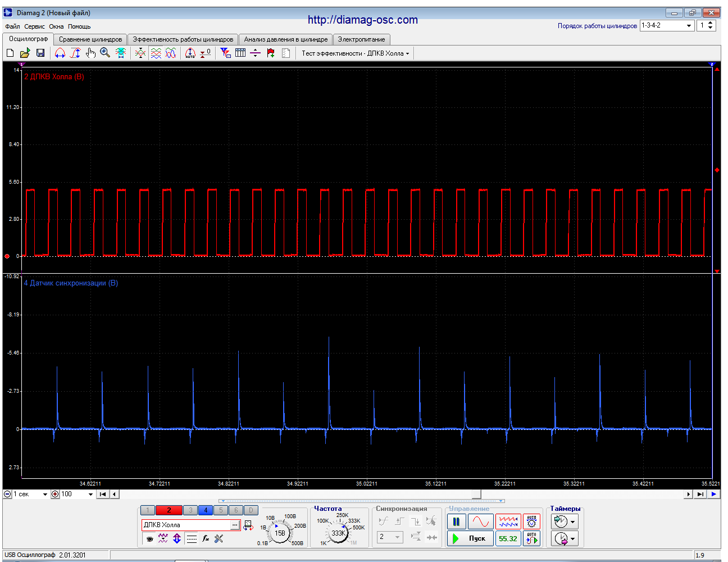Click the frequency dial showing 333K
Image resolution: width=728 pixels, height=562 pixels.
click(338, 533)
